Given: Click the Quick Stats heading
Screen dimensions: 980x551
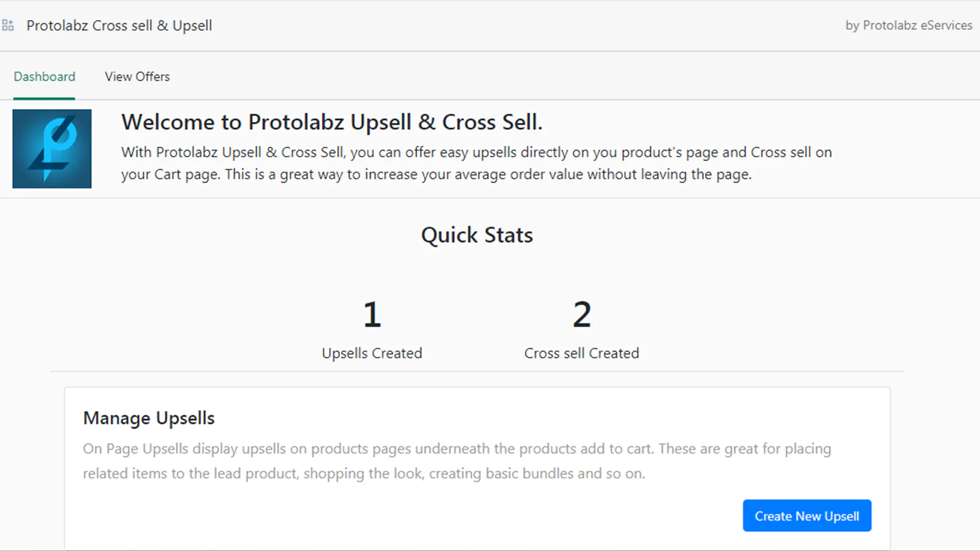Looking at the screenshot, I should click(x=477, y=235).
